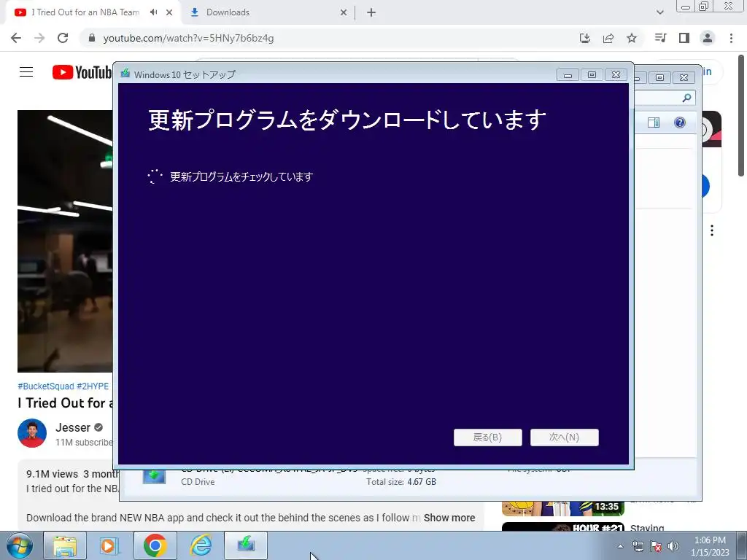The image size is (747, 560).
Task: Open tab search chevron in Chrome
Action: click(x=659, y=12)
